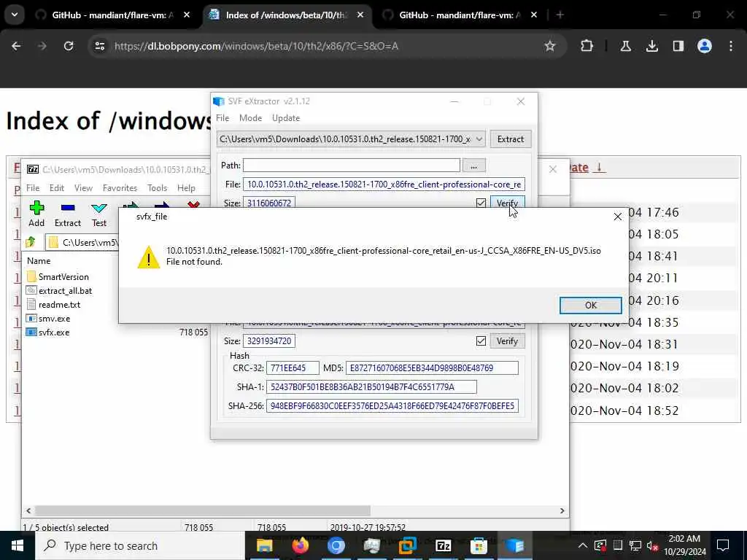This screenshot has width=747, height=560.
Task: Close the 7-Zip window
Action: point(553,169)
